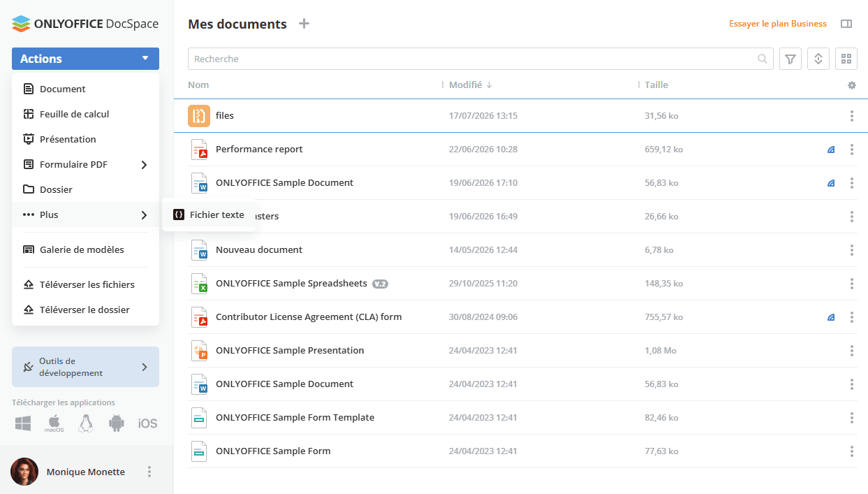Choose Téléverser le dossier

[85, 310]
